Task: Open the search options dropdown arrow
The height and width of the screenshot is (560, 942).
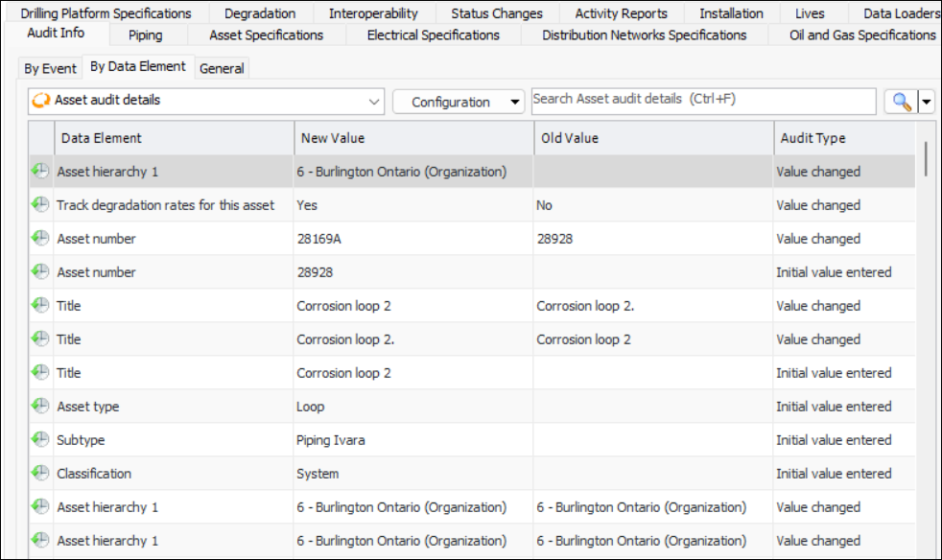Action: coord(927,102)
